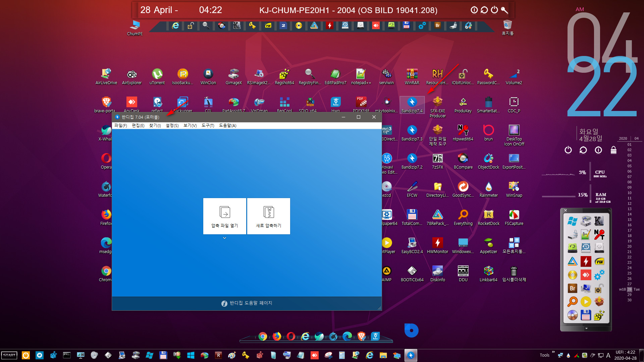Viewport: 644px width, 362px height.
Task: Expand the arrow under floating icon panel
Action: pos(586,328)
